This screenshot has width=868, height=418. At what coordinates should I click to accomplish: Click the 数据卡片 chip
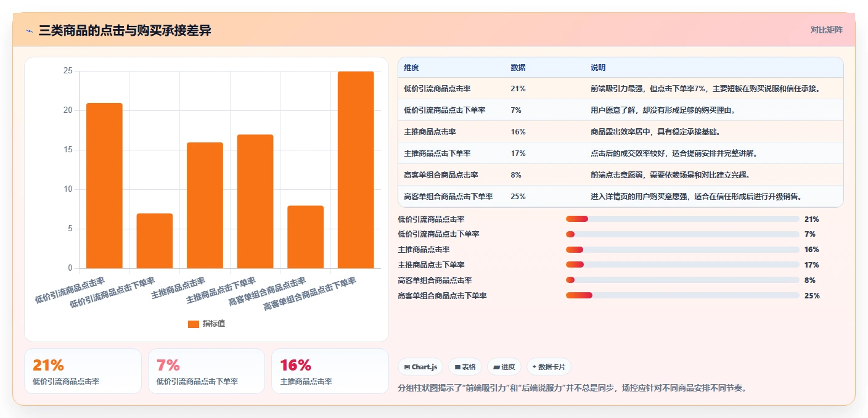pos(549,367)
